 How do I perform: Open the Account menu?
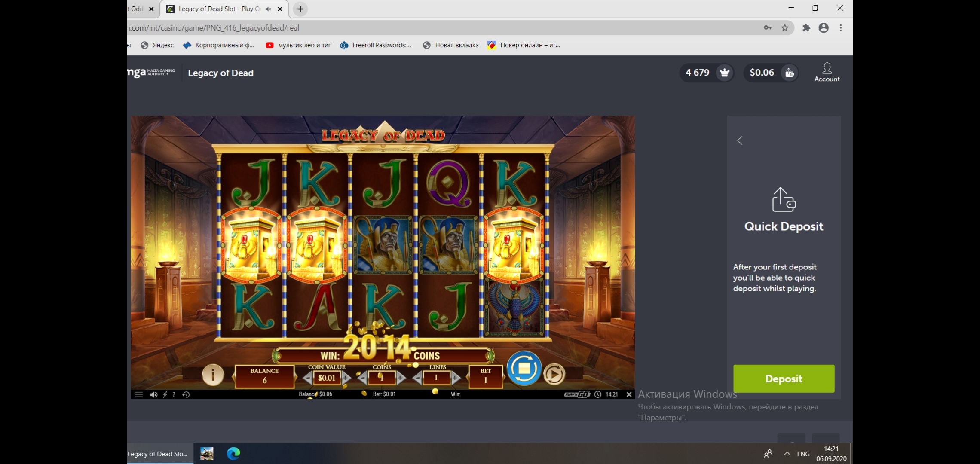(827, 72)
